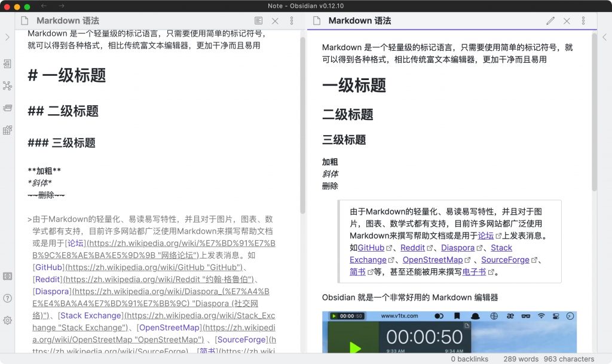Open more options for the left pane
Screen dimensions: 612x364
pos(292,21)
